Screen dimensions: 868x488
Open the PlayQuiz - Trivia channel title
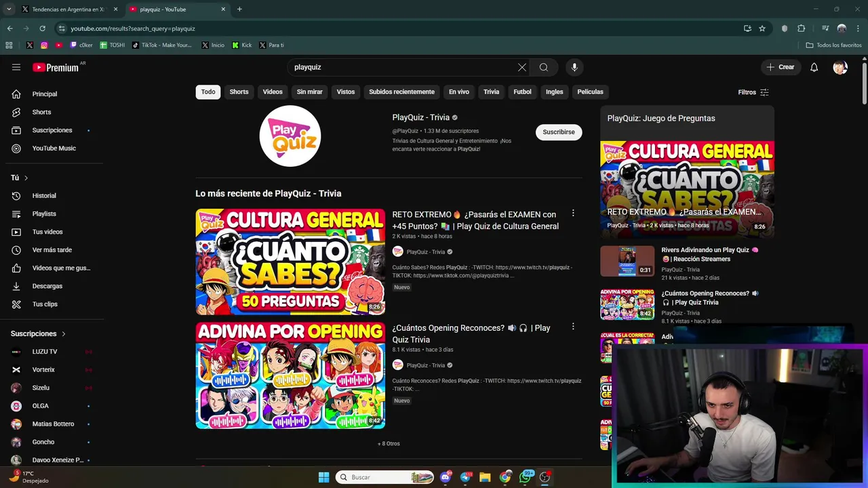click(421, 117)
